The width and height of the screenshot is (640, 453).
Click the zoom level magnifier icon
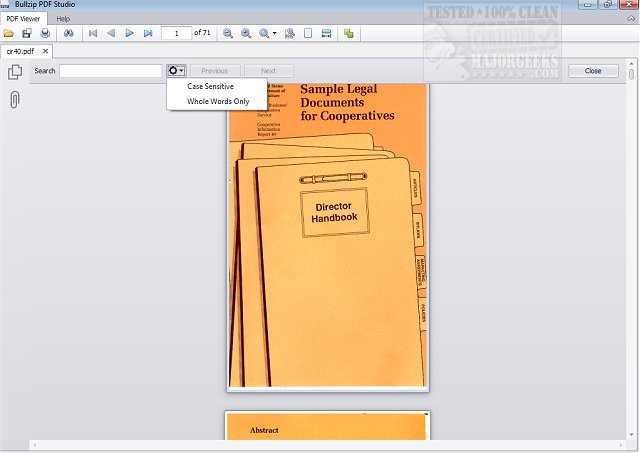click(x=264, y=33)
